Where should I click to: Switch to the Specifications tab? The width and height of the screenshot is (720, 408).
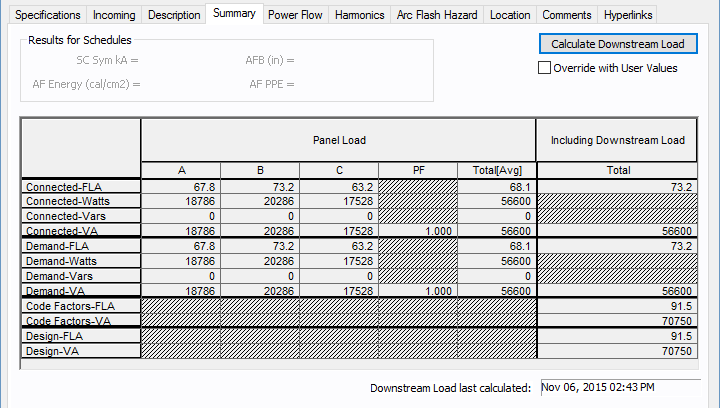coord(48,15)
